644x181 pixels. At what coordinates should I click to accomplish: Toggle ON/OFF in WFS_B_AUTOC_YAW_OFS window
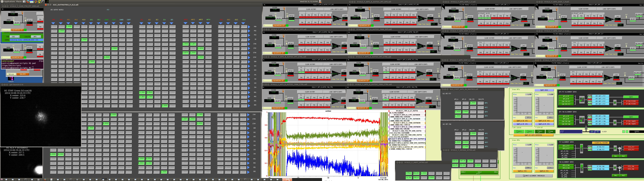[278, 46]
